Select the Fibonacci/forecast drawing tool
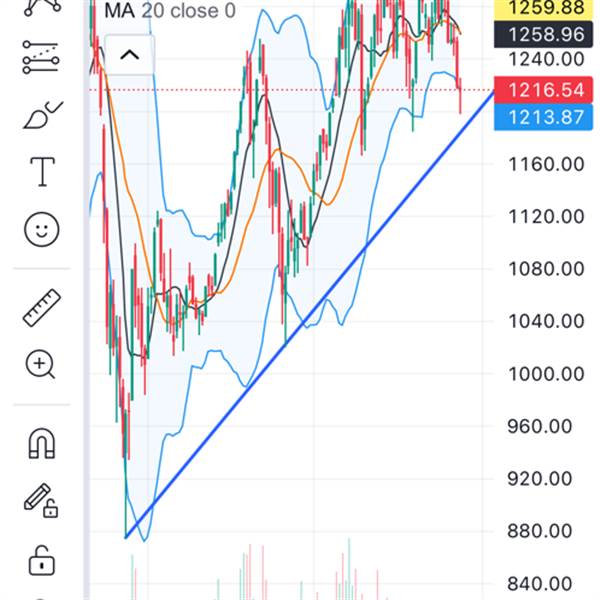Viewport: 600px width, 600px height. [x=41, y=57]
